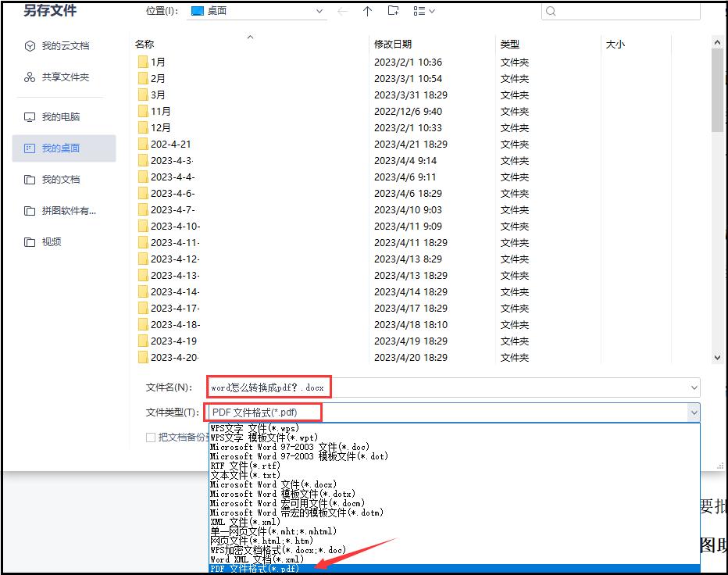Open the view options chevron
The image size is (728, 575).
point(432,11)
